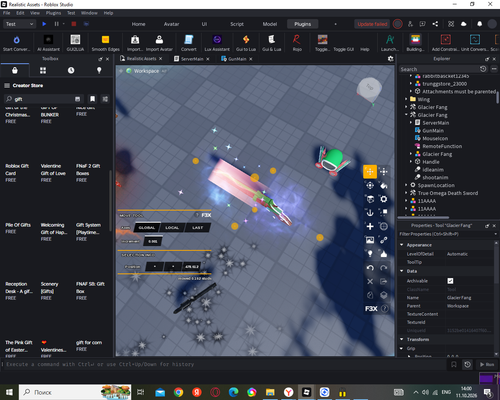Click the Explorer vertical scrollbar
This screenshot has width=500, height=400.
pos(497,97)
